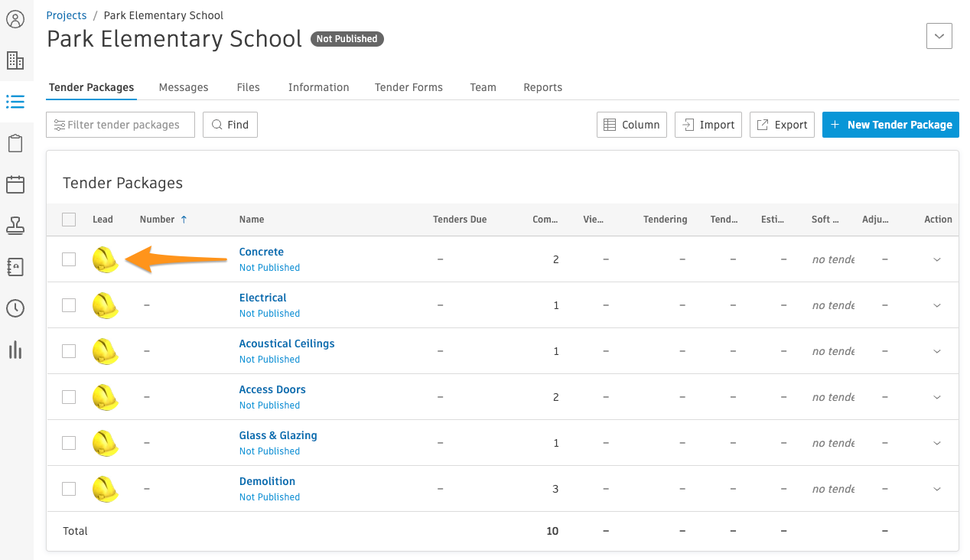This screenshot has width=970, height=560.
Task: Switch to the Tender Forms tab
Action: (x=409, y=87)
